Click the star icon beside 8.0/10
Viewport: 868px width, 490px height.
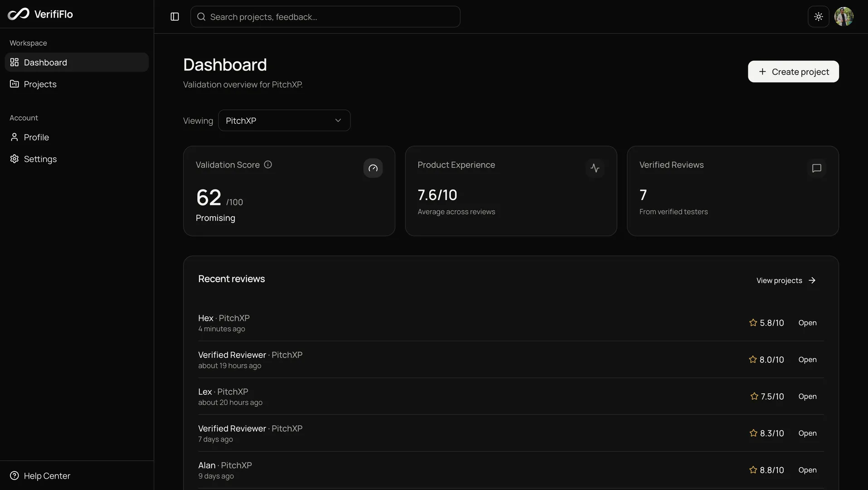coord(753,359)
